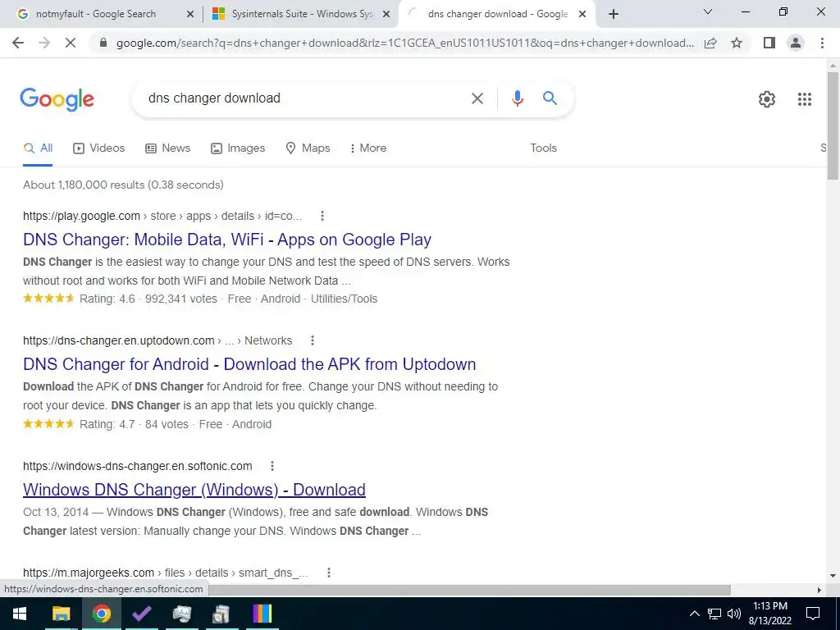
Task: Click the address bar URL
Action: click(x=405, y=43)
